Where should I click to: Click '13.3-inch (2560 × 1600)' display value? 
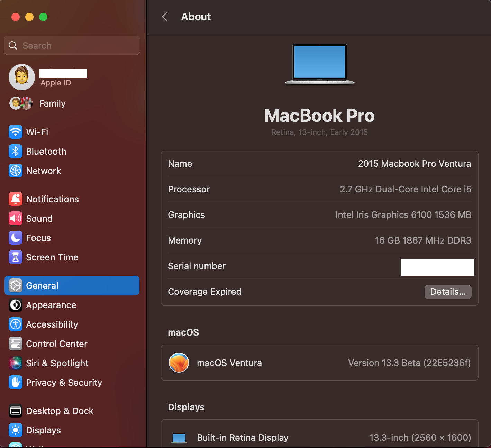420,437
